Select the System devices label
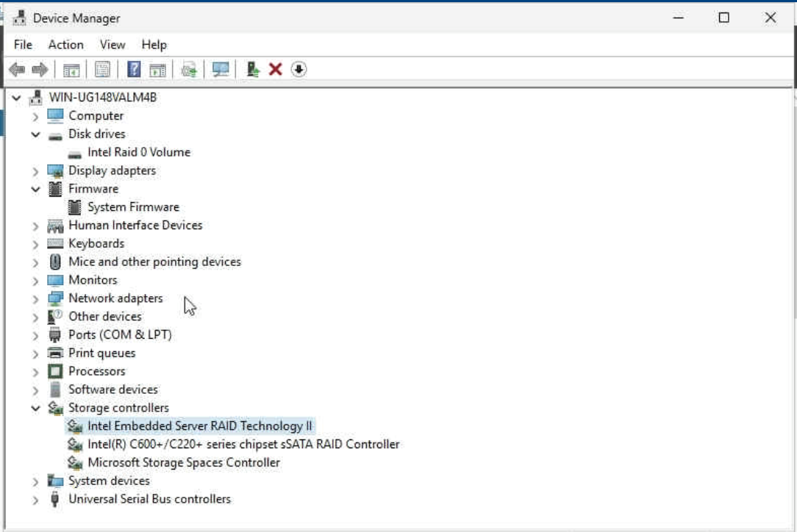This screenshot has height=532, width=797. [x=110, y=481]
